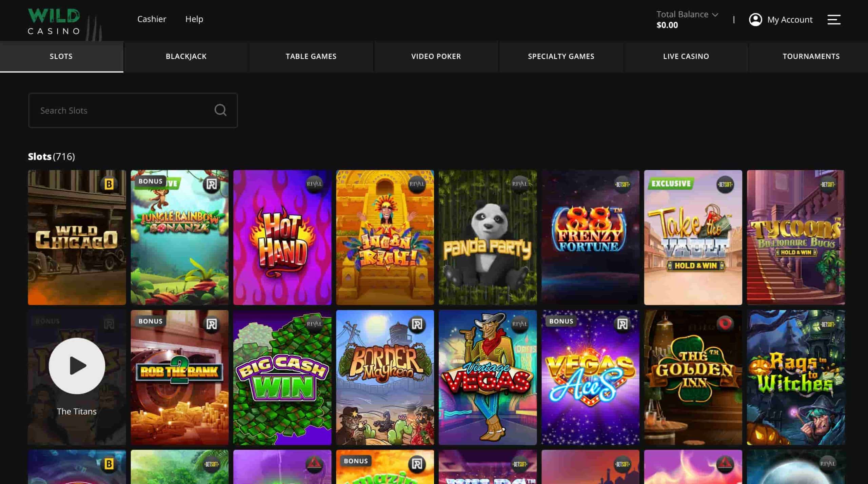Launch the Vintage Vegas slot
The height and width of the screenshot is (484, 868).
[488, 377]
